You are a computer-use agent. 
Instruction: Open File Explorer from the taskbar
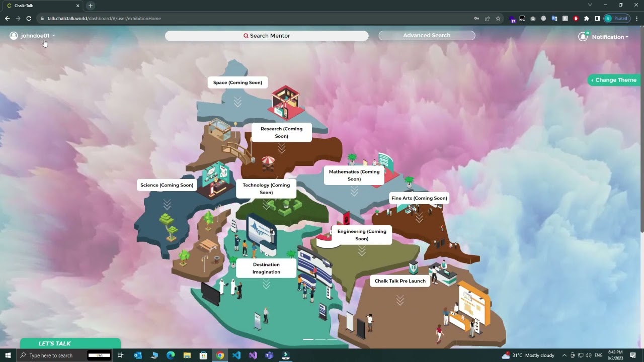point(187,355)
